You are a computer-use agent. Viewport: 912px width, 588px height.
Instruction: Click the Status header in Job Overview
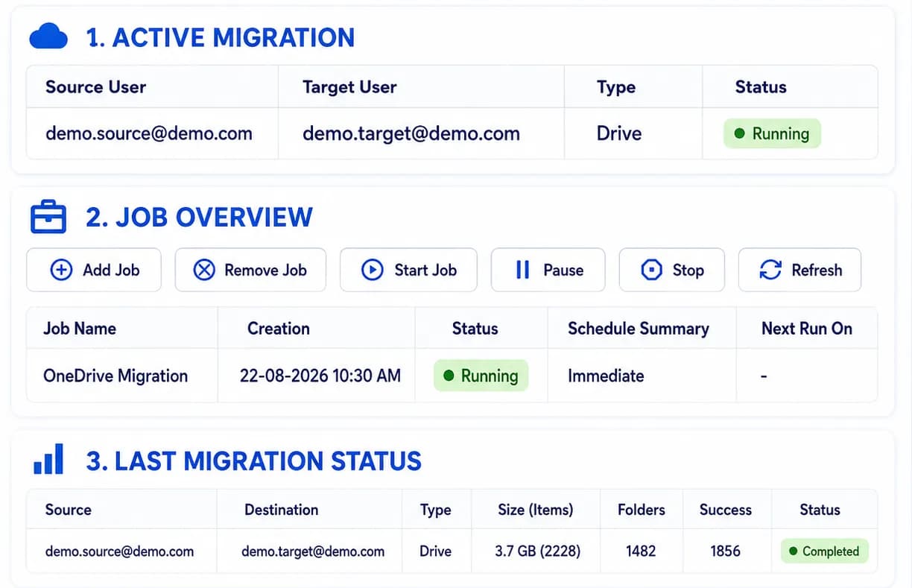tap(475, 328)
